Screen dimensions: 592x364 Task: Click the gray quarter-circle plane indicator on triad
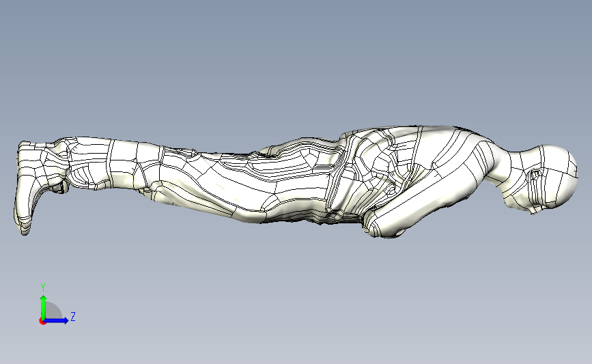click(53, 311)
